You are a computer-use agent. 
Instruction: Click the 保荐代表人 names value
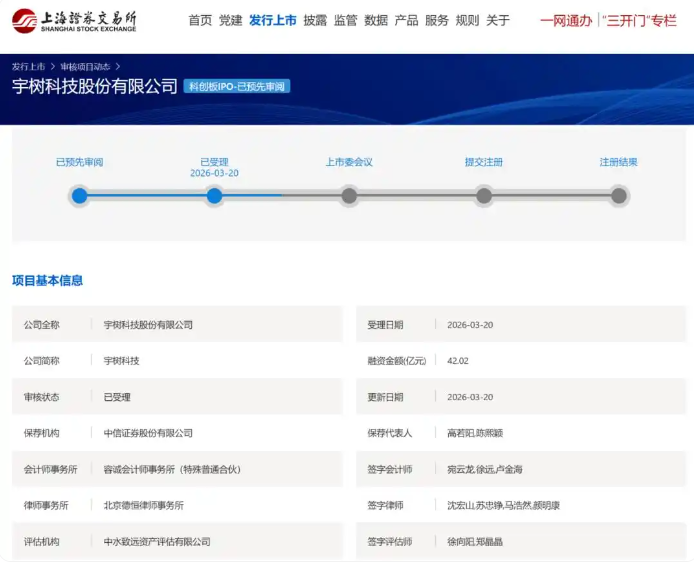pos(475,433)
